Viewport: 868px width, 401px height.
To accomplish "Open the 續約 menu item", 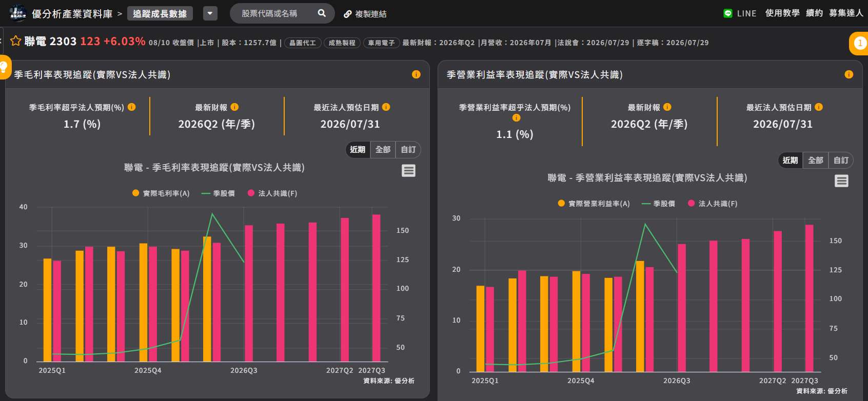I will [x=814, y=13].
